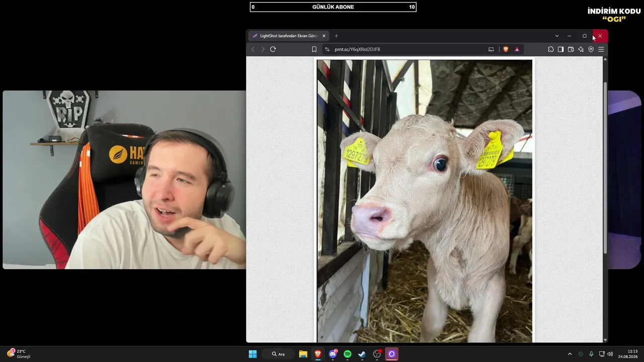The width and height of the screenshot is (644, 362).
Task: Open Brave Shields lion icon
Action: 506,49
